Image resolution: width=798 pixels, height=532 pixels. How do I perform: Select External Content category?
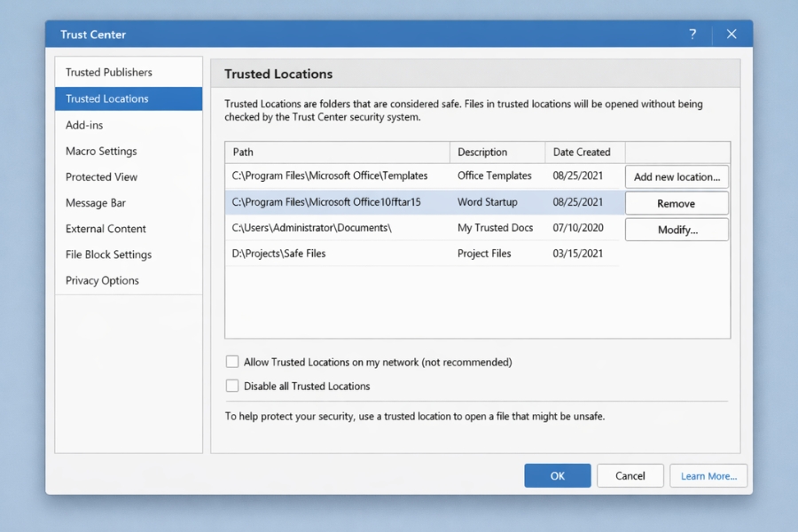click(106, 229)
